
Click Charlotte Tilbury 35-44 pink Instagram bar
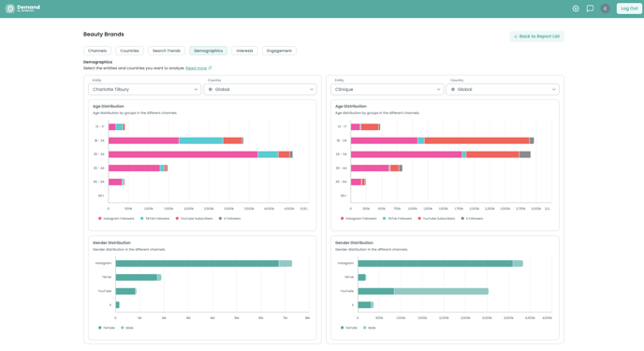click(134, 168)
